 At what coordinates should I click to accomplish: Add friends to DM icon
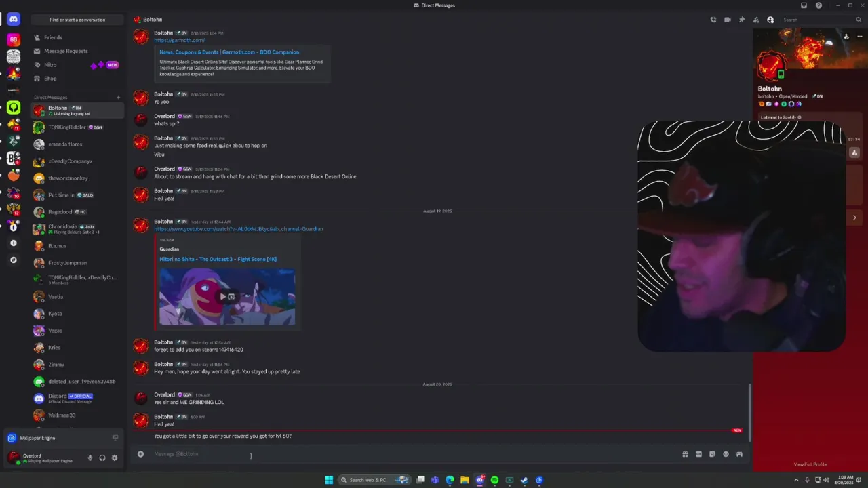[755, 20]
